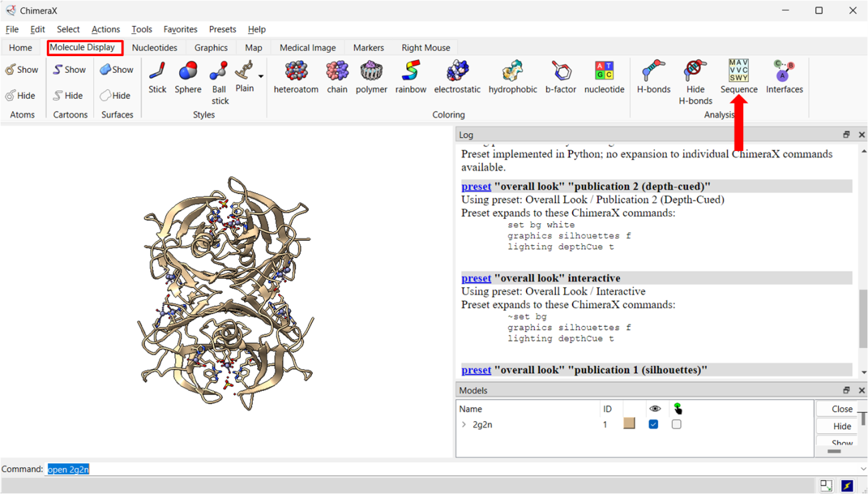The image size is (868, 494).
Task: Toggle the selected checkbox for model 2g2n
Action: click(676, 424)
